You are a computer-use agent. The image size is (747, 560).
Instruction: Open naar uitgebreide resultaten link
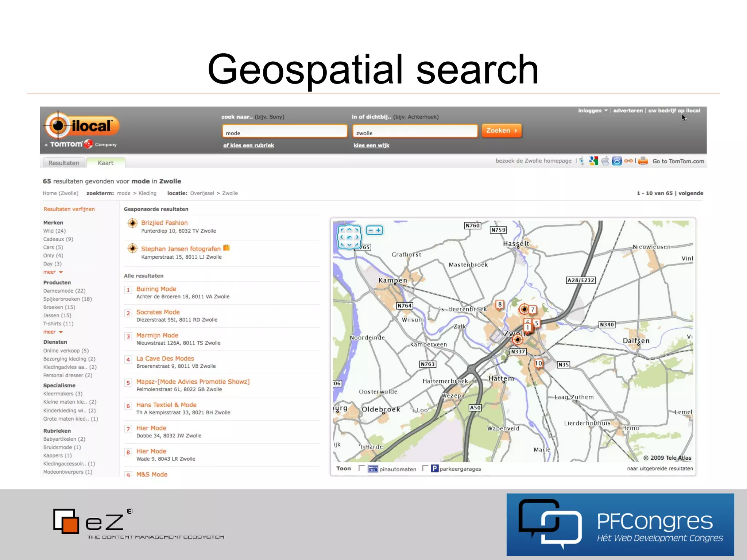tap(660, 468)
